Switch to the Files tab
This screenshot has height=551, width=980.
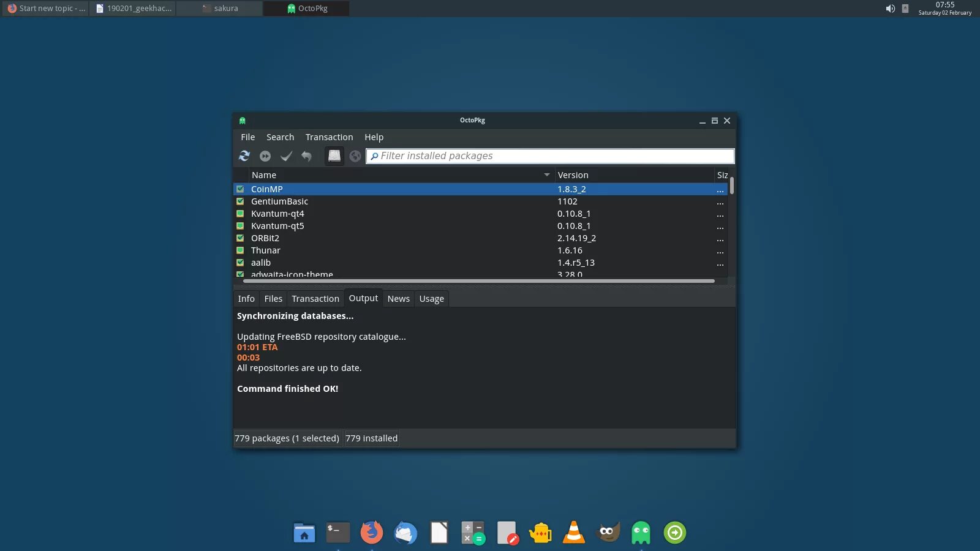(273, 299)
